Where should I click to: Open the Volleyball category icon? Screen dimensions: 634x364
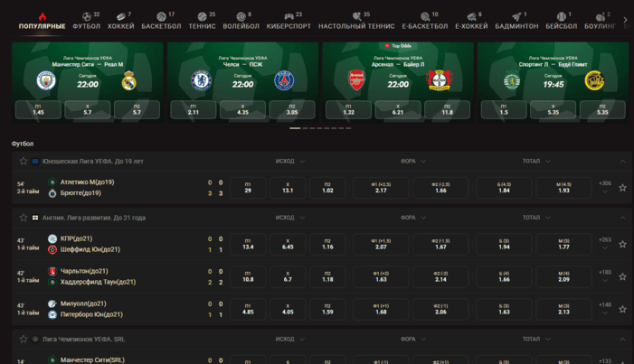[x=241, y=16]
